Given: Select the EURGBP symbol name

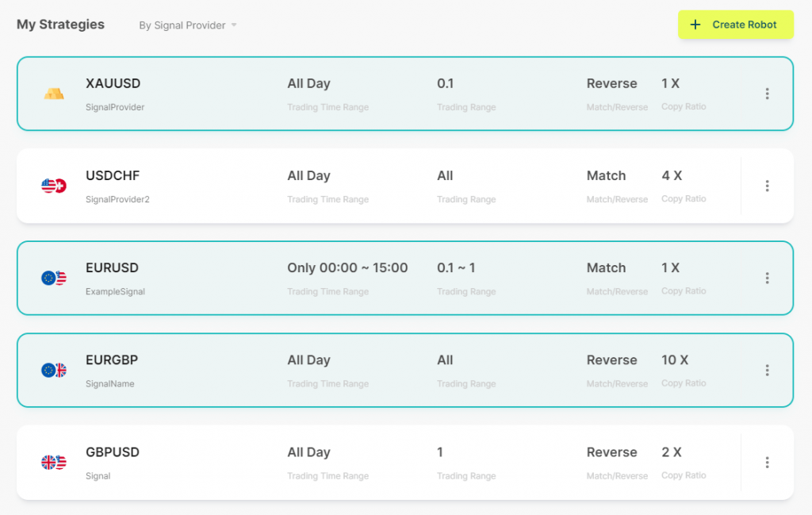Looking at the screenshot, I should click(x=112, y=360).
